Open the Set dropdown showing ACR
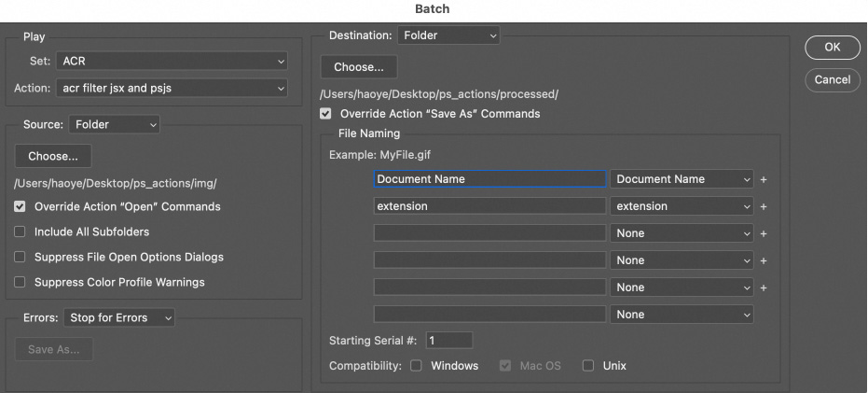The width and height of the screenshot is (868, 393). click(172, 62)
